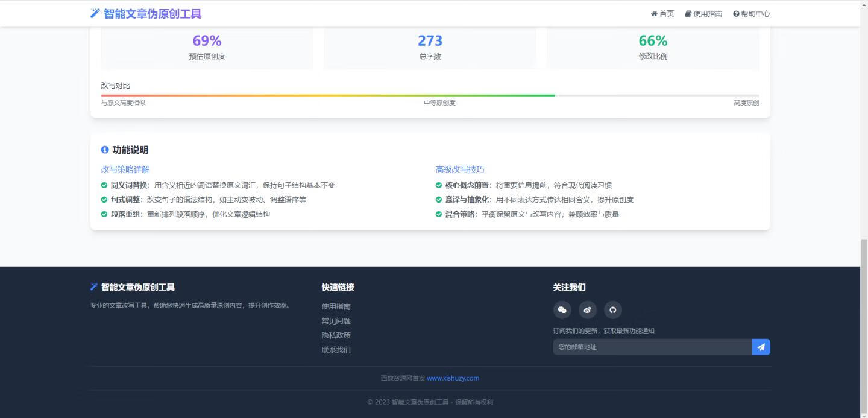Click the home icon beside 首页
The image size is (868, 418).
click(654, 13)
